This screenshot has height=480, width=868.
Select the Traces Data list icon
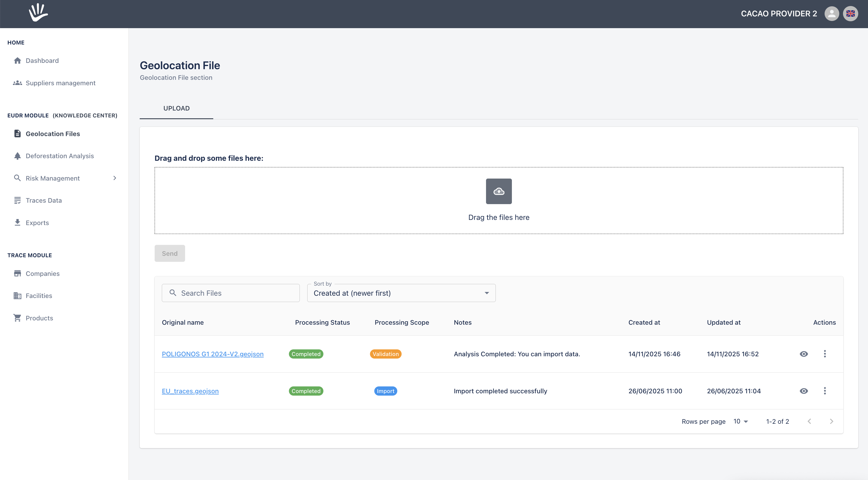coord(17,200)
